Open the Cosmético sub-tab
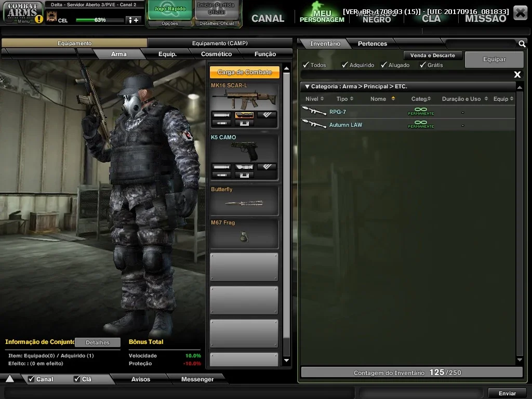532x399 pixels. (217, 54)
